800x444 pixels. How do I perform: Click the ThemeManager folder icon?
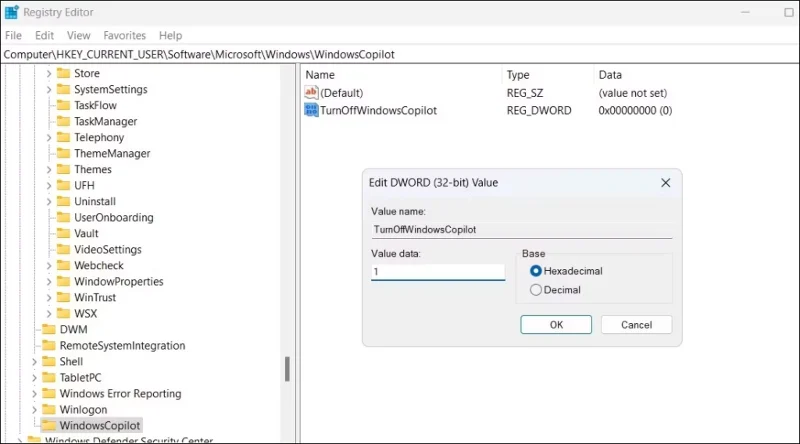(x=63, y=153)
